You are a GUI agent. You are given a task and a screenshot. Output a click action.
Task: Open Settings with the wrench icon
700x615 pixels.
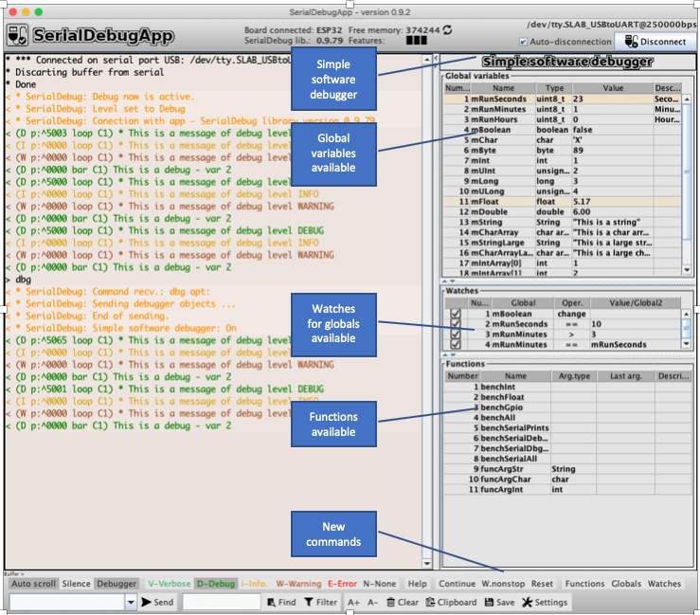click(545, 602)
